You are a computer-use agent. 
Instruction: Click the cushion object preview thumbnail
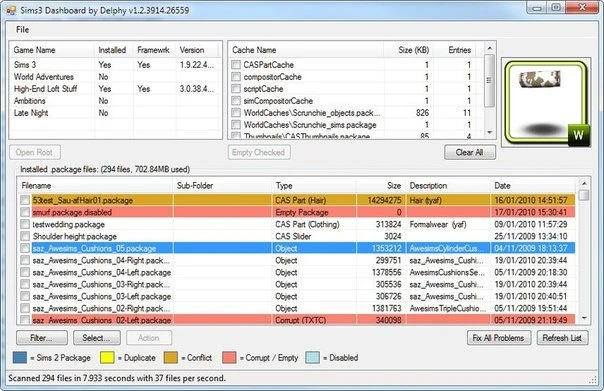(546, 102)
